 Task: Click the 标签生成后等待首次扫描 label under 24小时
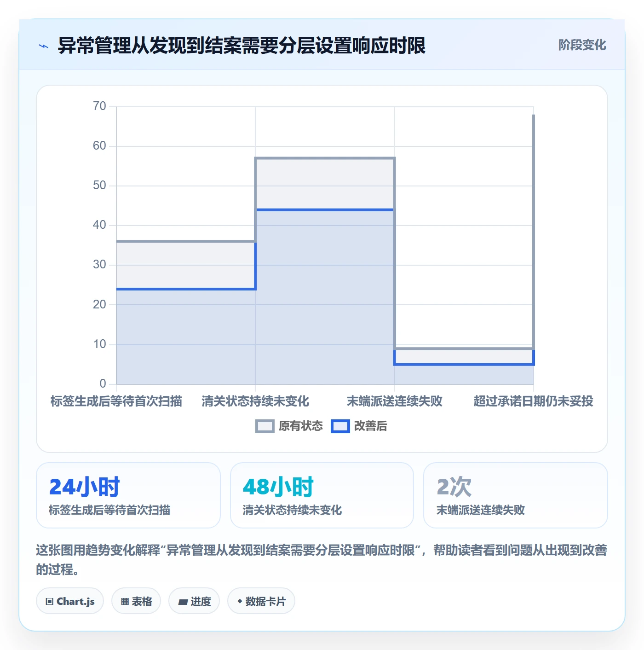(x=109, y=510)
